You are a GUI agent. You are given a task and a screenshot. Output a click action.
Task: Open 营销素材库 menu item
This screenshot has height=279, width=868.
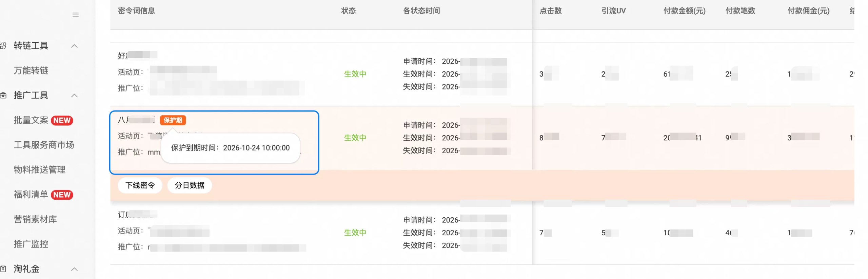(x=35, y=219)
